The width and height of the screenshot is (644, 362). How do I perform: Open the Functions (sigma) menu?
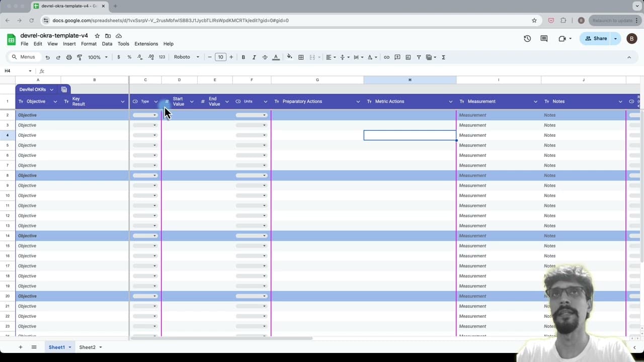443,57
